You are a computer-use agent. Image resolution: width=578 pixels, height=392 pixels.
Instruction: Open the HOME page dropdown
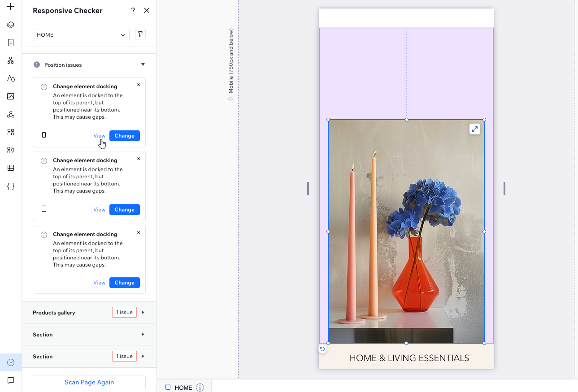tap(81, 35)
